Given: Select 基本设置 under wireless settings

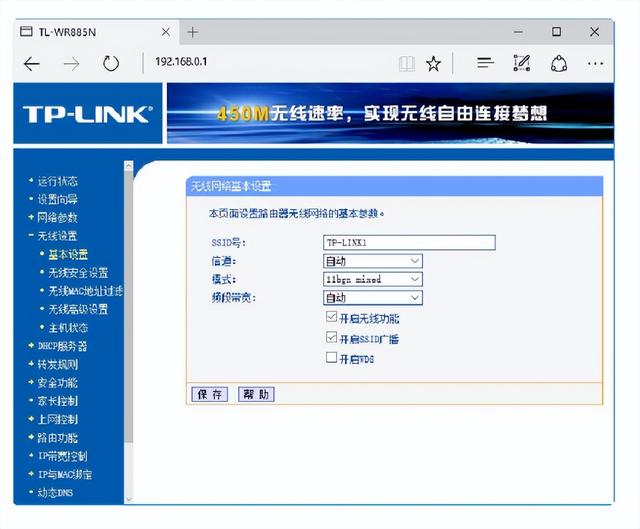Looking at the screenshot, I should tap(68, 254).
